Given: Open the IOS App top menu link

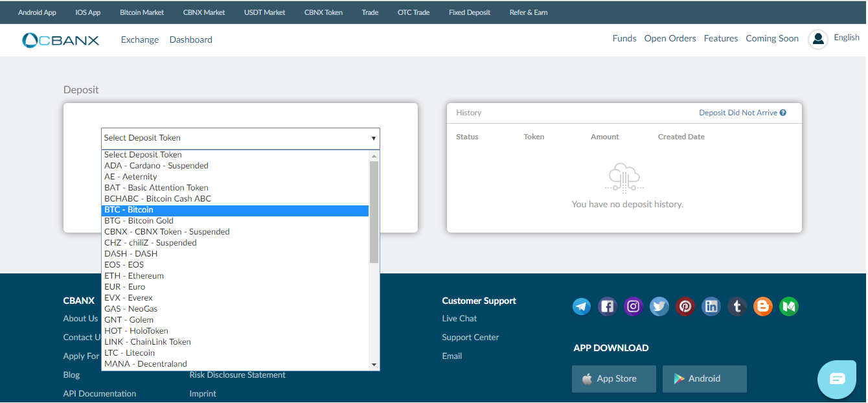Looking at the screenshot, I should 88,12.
